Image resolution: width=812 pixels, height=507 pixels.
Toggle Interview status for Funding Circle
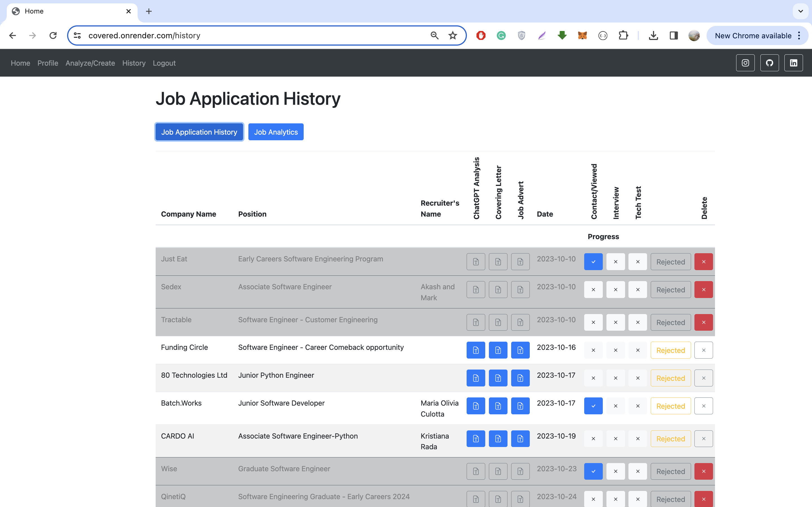coord(615,350)
